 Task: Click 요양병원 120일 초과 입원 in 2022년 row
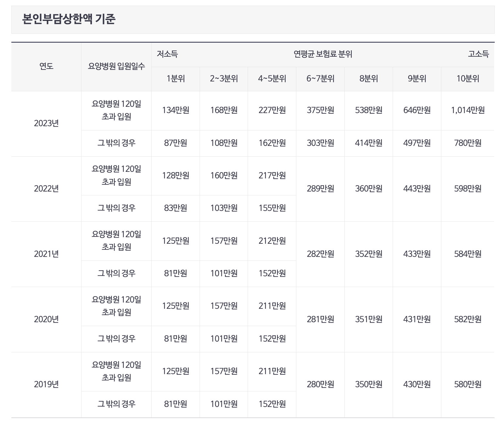[x=116, y=176]
